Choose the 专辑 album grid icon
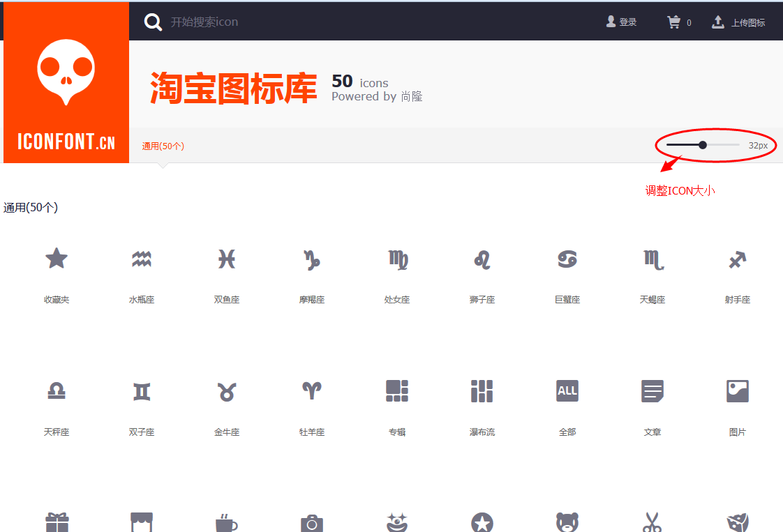The image size is (783, 532). pyautogui.click(x=397, y=390)
